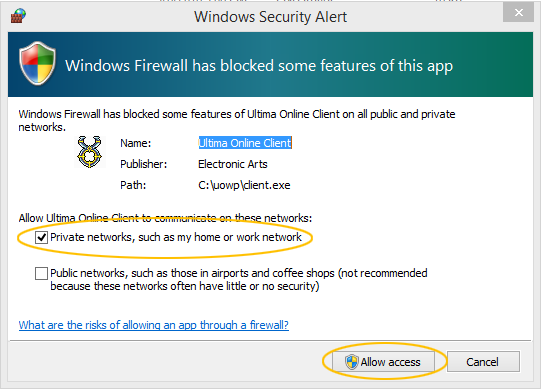
Task: Click the Allow Ultima Online Client communicate label
Action: point(165,218)
